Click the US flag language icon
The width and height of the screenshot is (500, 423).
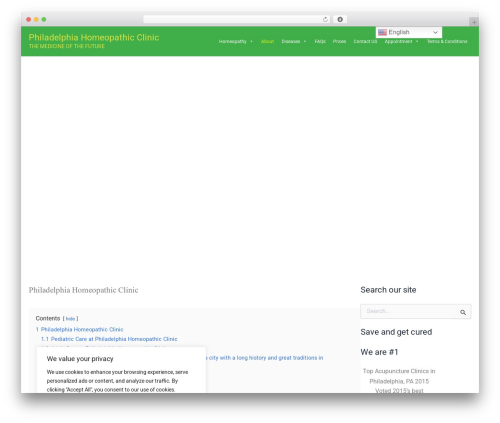(x=382, y=32)
